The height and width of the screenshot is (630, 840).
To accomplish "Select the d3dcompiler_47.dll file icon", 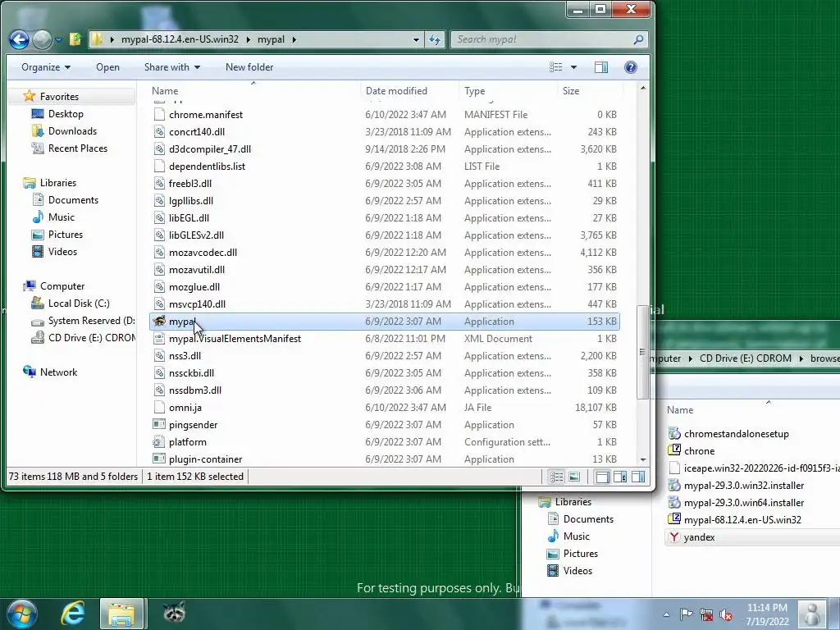I will 159,148.
